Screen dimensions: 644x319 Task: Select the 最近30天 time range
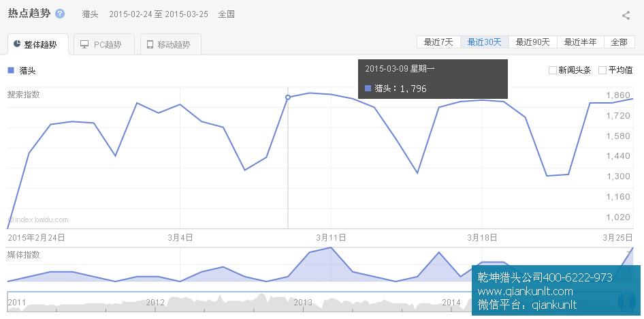coord(484,42)
